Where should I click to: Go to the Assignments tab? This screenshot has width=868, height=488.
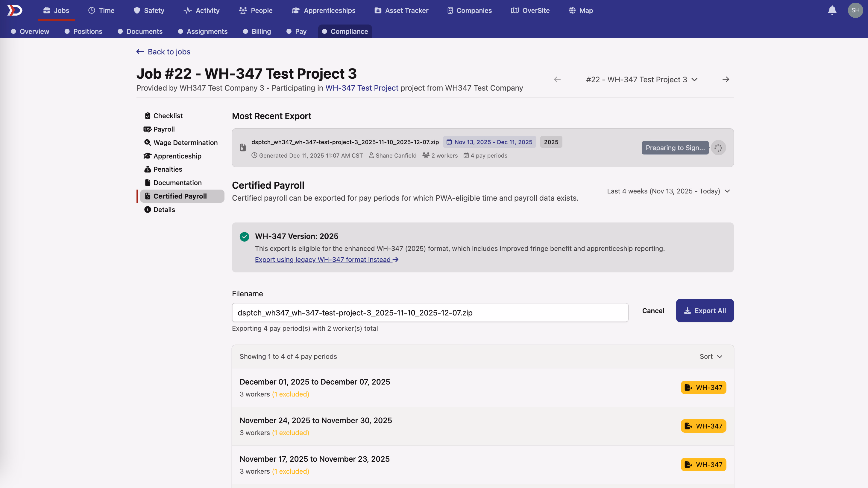pos(203,31)
